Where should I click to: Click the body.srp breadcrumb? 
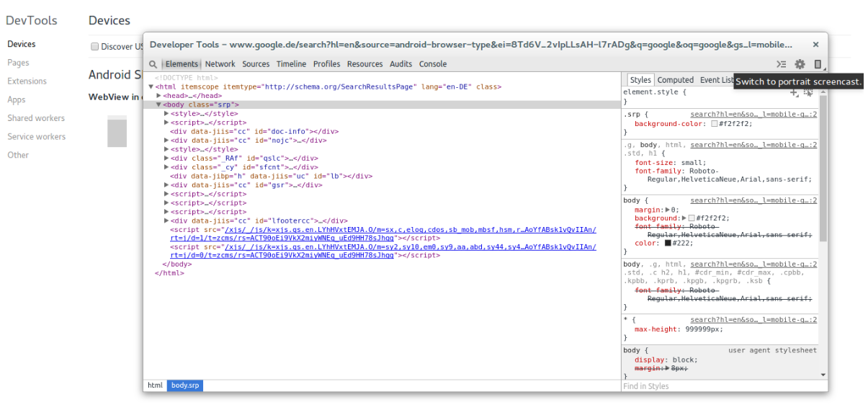pyautogui.click(x=185, y=386)
